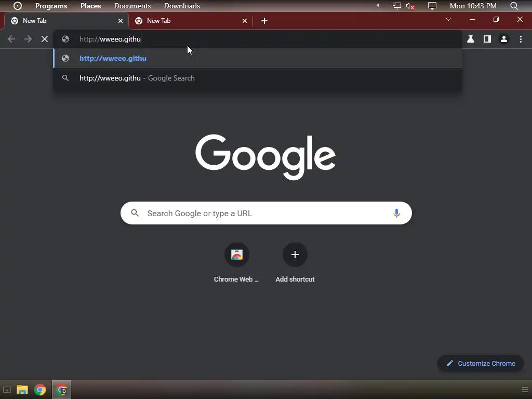This screenshot has height=399, width=532.
Task: Close the first New Tab
Action: pyautogui.click(x=121, y=21)
